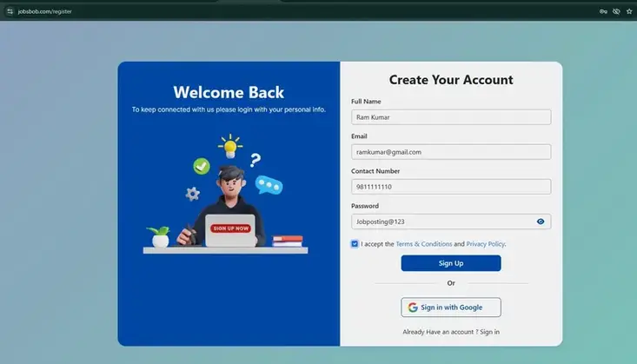The image size is (637, 364).
Task: Click the site settings icon in address bar
Action: click(10, 11)
